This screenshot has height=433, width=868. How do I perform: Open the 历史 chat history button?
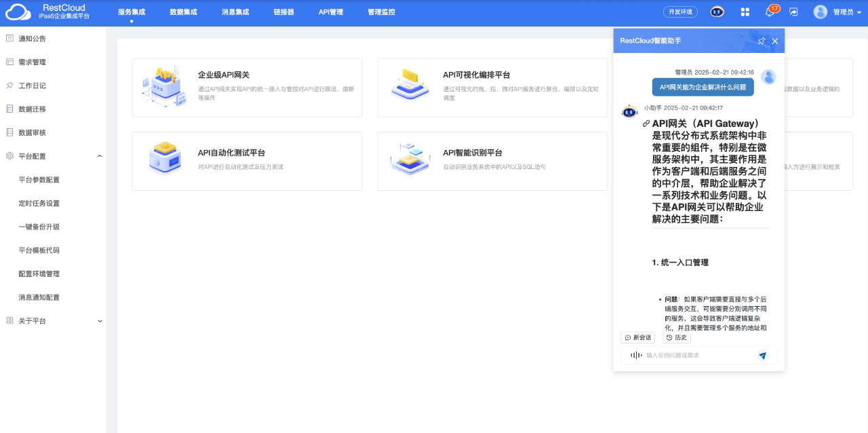[x=677, y=337]
